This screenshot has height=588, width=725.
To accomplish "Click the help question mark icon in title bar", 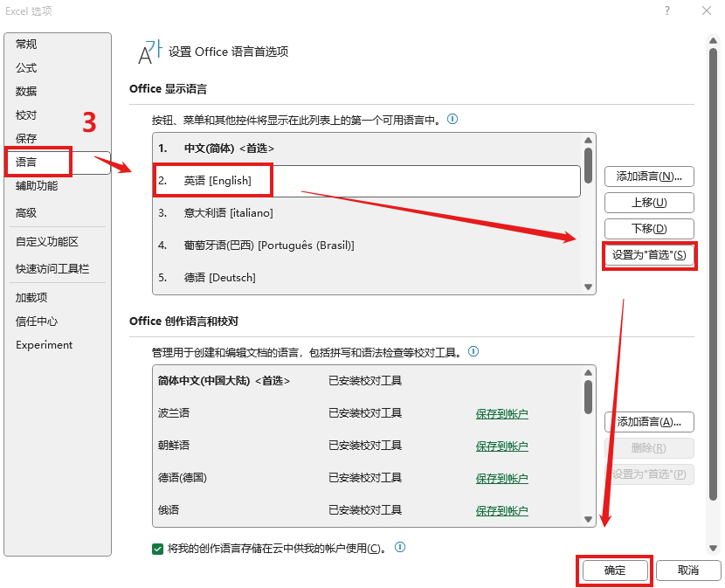I will 666,10.
